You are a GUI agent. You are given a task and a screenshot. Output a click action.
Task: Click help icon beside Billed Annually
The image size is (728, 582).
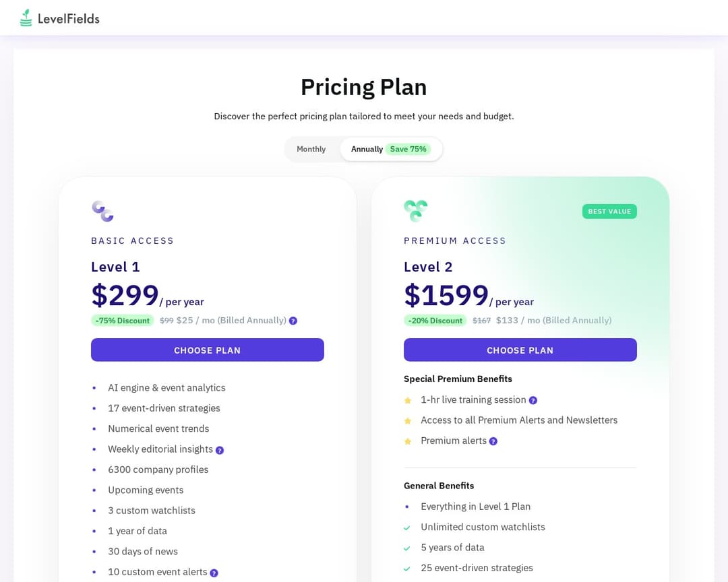coord(293,321)
